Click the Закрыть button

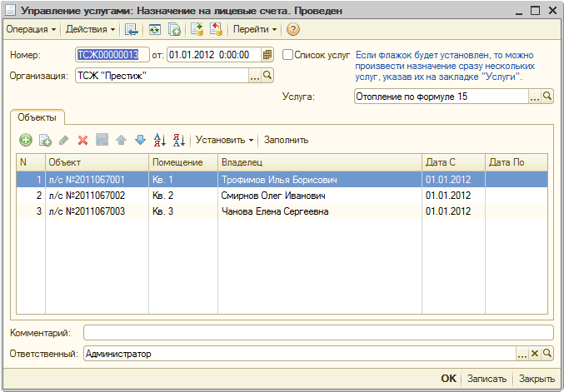(537, 379)
